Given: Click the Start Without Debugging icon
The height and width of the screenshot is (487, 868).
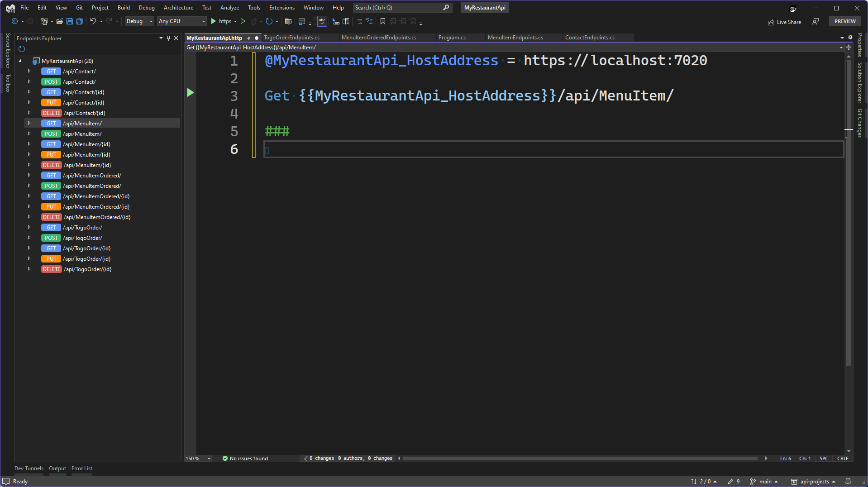Looking at the screenshot, I should 243,21.
